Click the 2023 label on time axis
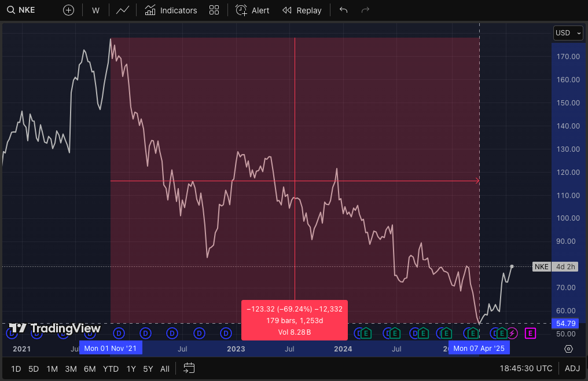 coord(236,349)
